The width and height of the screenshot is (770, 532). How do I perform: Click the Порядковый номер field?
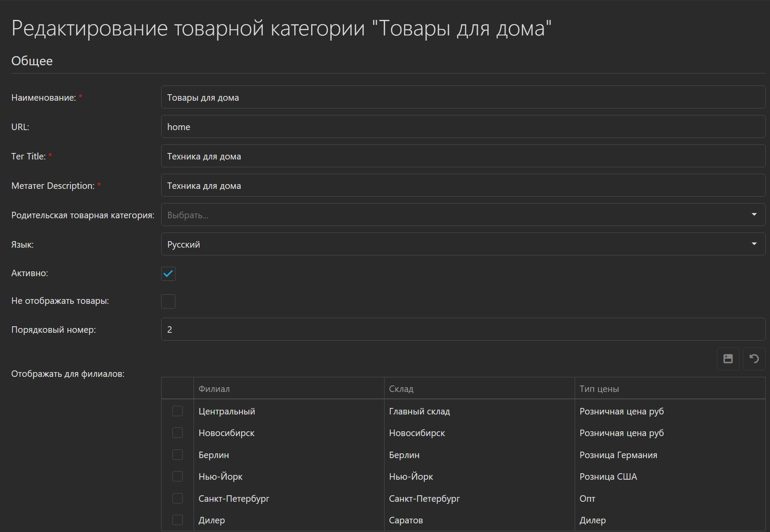click(x=389, y=329)
